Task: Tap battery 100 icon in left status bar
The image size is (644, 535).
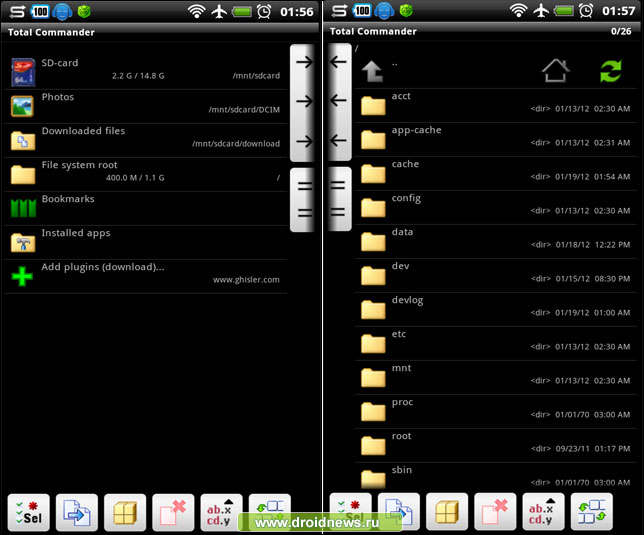Action: click(x=40, y=11)
